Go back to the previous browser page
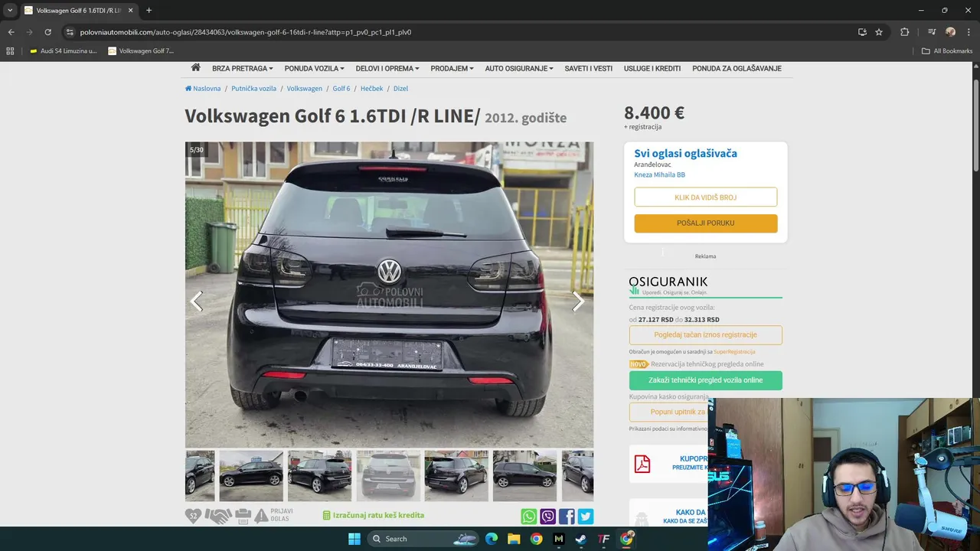980x551 pixels. [x=11, y=32]
